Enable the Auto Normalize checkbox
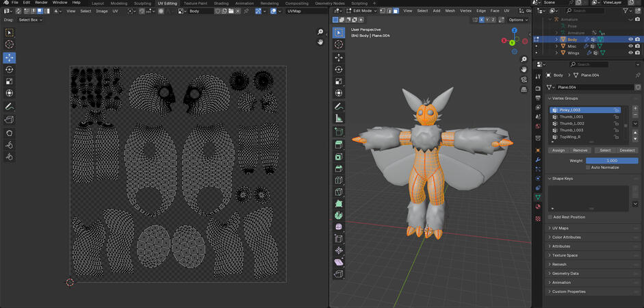The image size is (644, 308). (x=588, y=168)
